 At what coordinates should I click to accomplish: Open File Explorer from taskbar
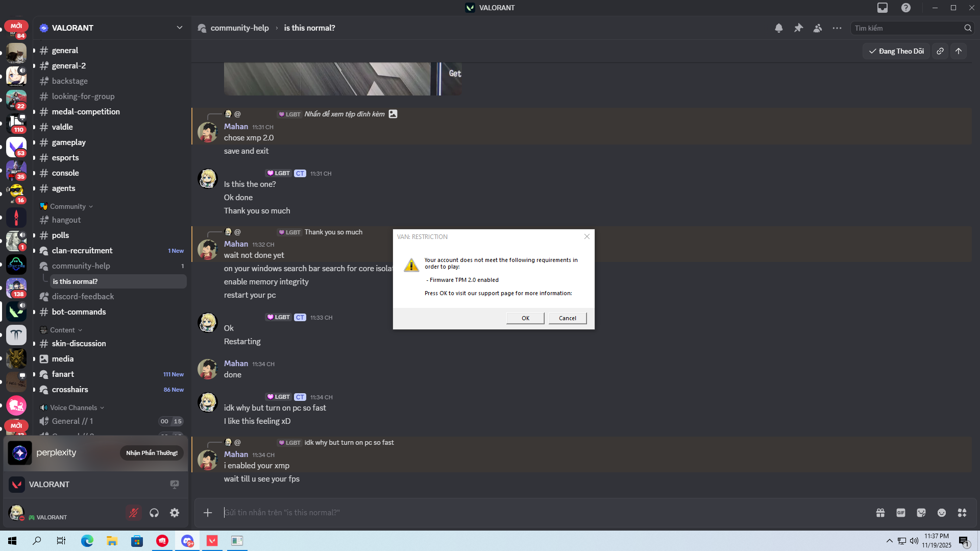coord(112,541)
